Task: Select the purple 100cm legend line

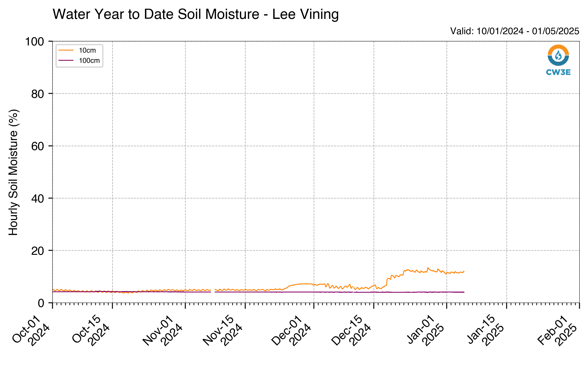Action: pyautogui.click(x=66, y=60)
